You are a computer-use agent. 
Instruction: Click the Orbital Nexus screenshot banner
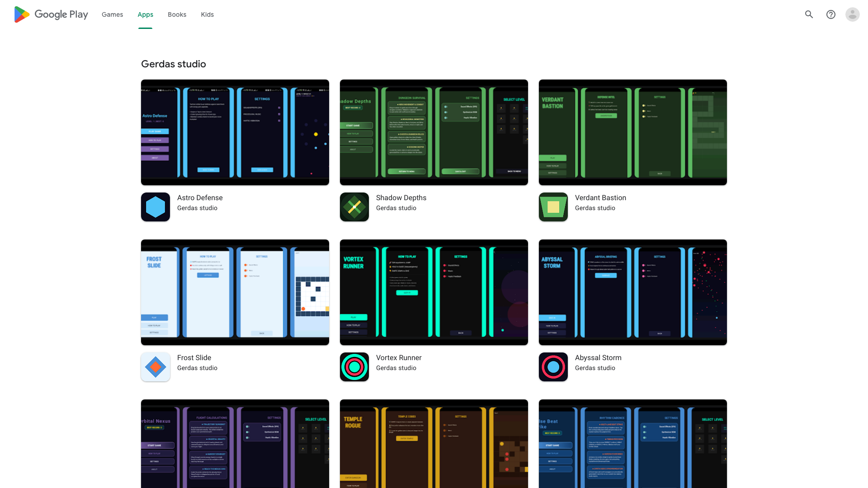pos(235,444)
